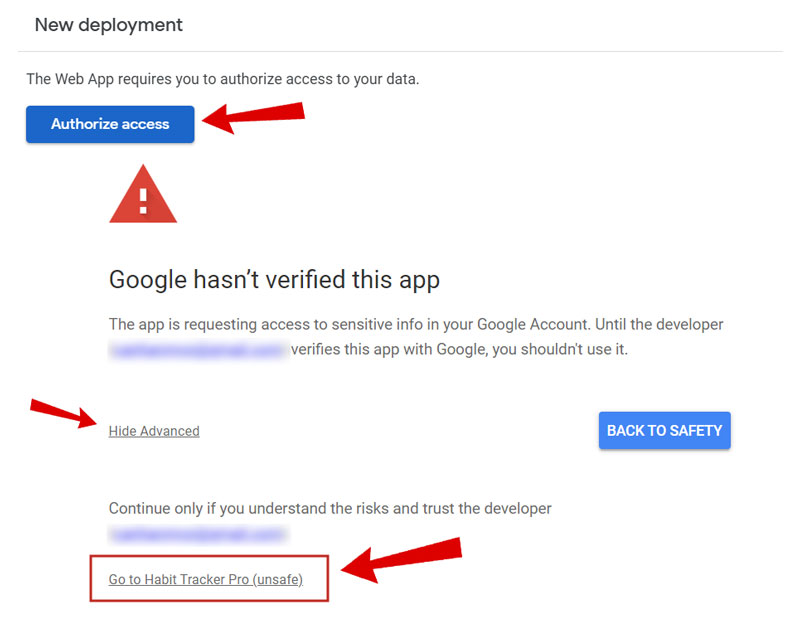This screenshot has width=800, height=636.
Task: Click 'sensitive info' phrase in the warning paragraph
Action: [x=409, y=325]
